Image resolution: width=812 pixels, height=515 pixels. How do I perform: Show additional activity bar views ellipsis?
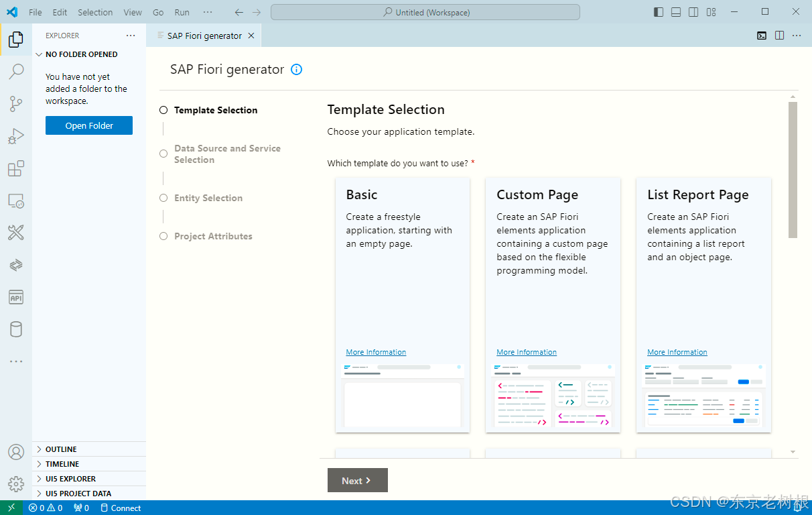16,361
